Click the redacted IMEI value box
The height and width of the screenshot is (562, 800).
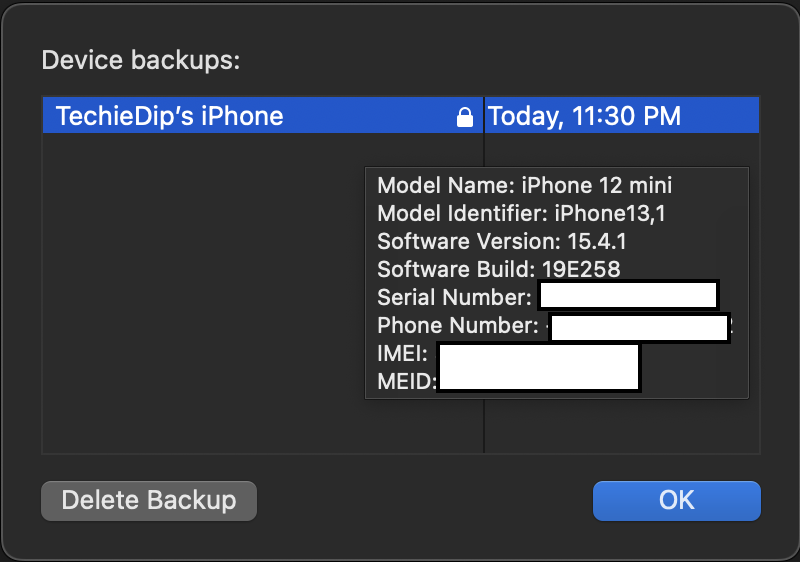click(538, 355)
